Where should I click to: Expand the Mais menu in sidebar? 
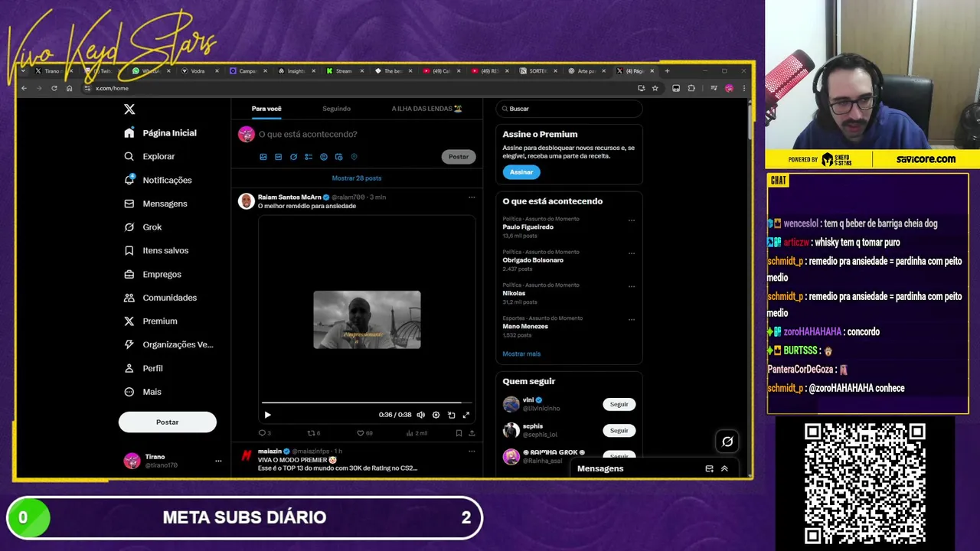[x=142, y=392]
